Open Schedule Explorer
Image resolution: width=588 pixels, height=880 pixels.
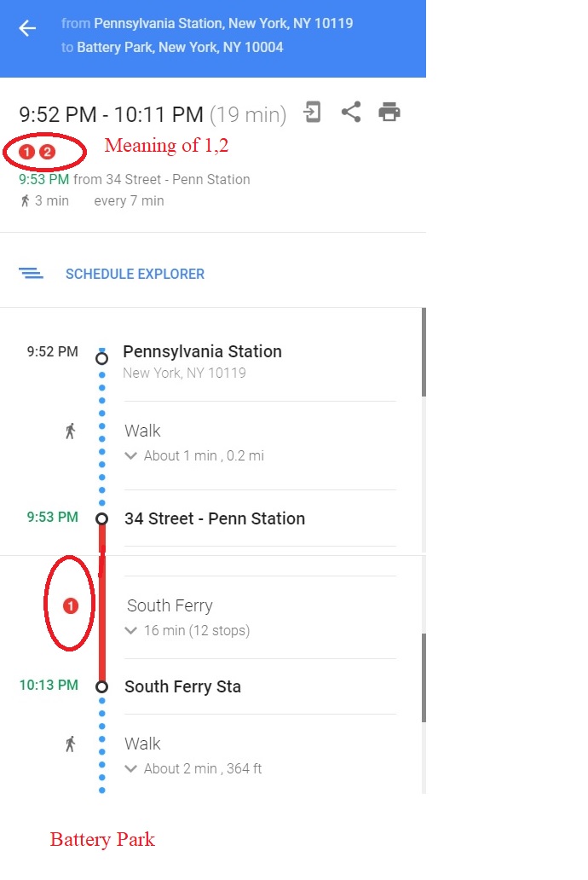point(135,274)
